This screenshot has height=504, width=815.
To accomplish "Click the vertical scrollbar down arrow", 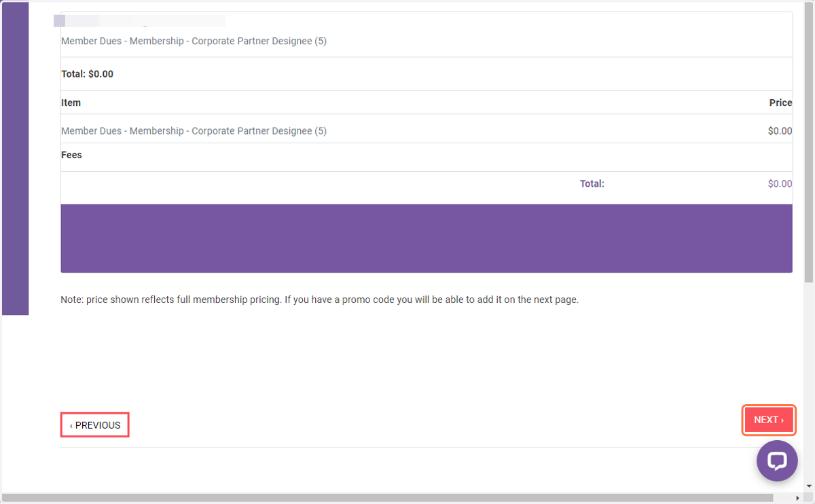I will (808, 486).
